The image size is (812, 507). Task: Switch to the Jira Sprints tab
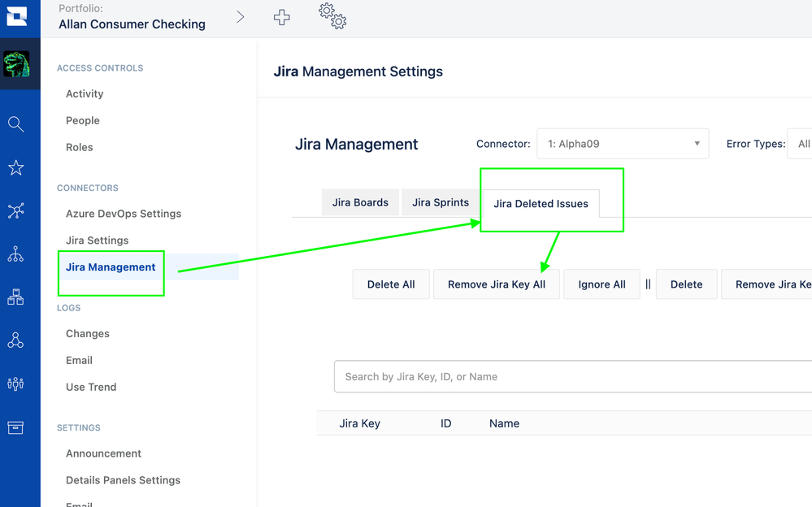[441, 202]
